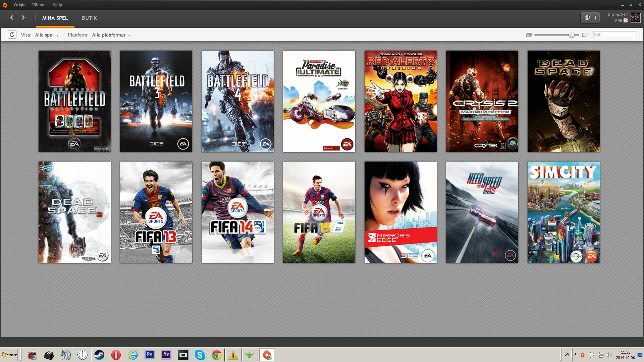The width and height of the screenshot is (644, 362).
Task: Select the first Dead Space cover
Action: [x=563, y=101]
